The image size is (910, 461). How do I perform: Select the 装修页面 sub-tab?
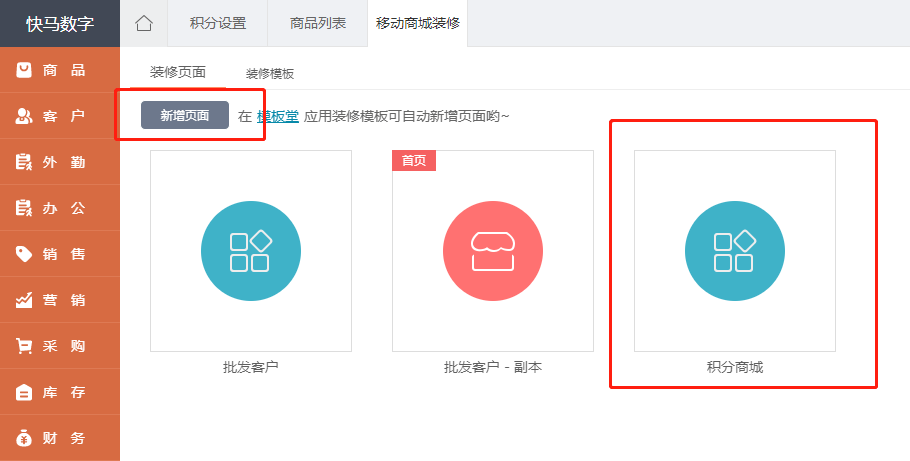178,72
